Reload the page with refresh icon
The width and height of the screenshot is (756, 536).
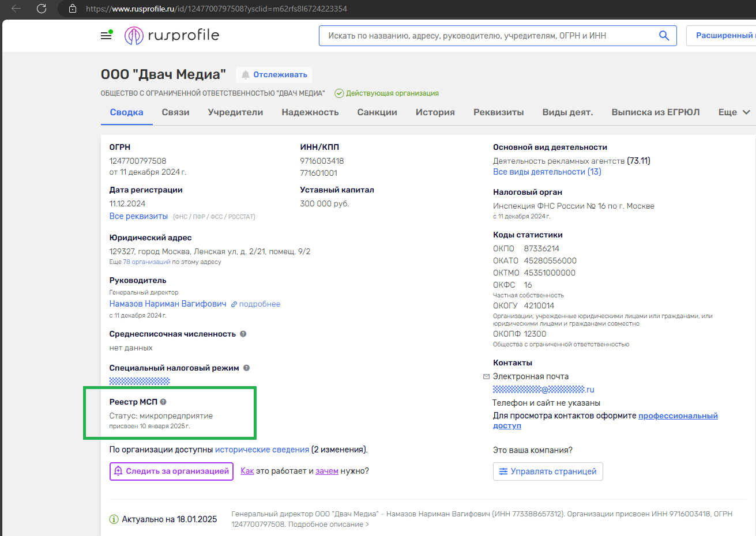point(42,9)
